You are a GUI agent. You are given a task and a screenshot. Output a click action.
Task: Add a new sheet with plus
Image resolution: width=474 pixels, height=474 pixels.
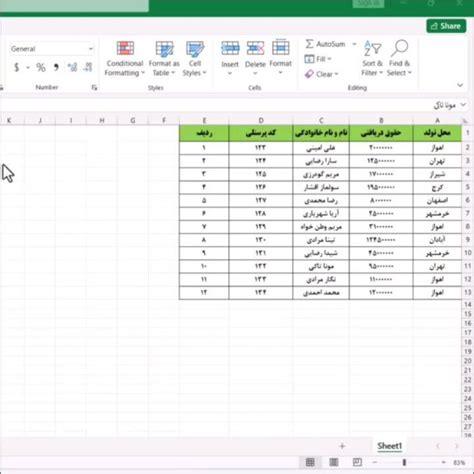[x=342, y=446]
